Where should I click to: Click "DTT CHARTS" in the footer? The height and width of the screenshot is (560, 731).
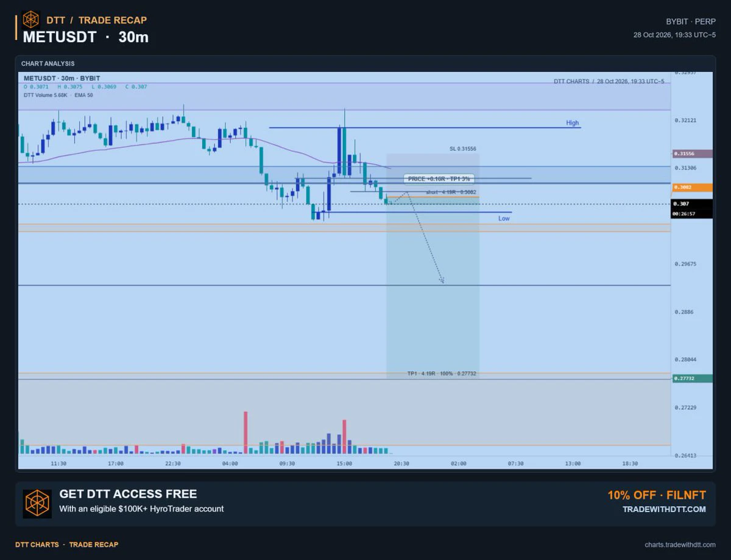click(37, 544)
